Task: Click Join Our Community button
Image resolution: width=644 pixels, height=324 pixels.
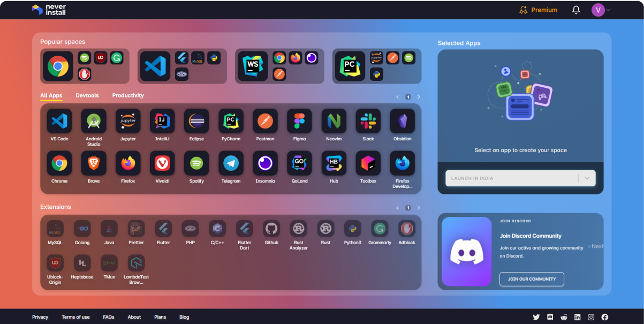Action: (x=532, y=279)
